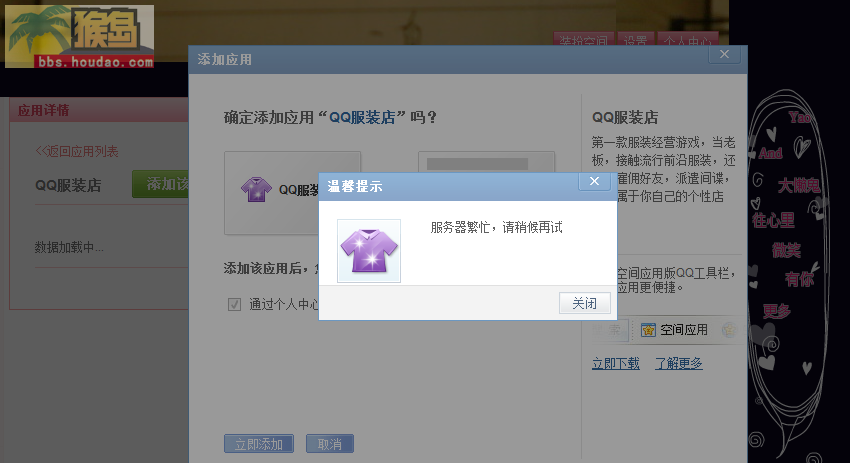Click the QQ服装店 title in the 应用详情 panel
Screen dimensions: 850x463
click(68, 185)
